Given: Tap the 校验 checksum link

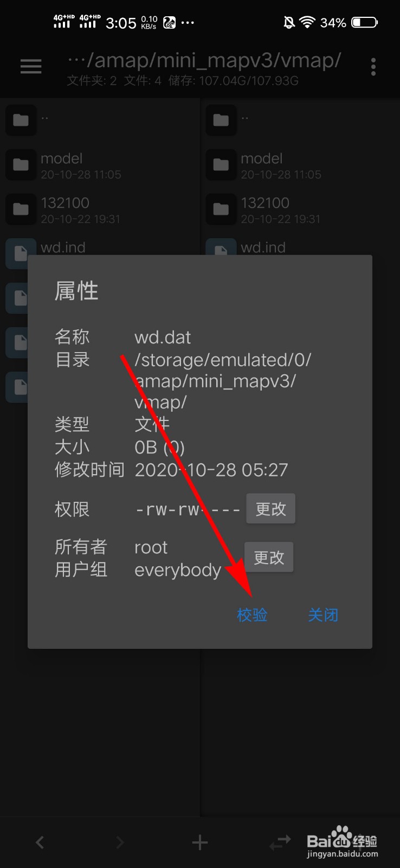Looking at the screenshot, I should [252, 615].
